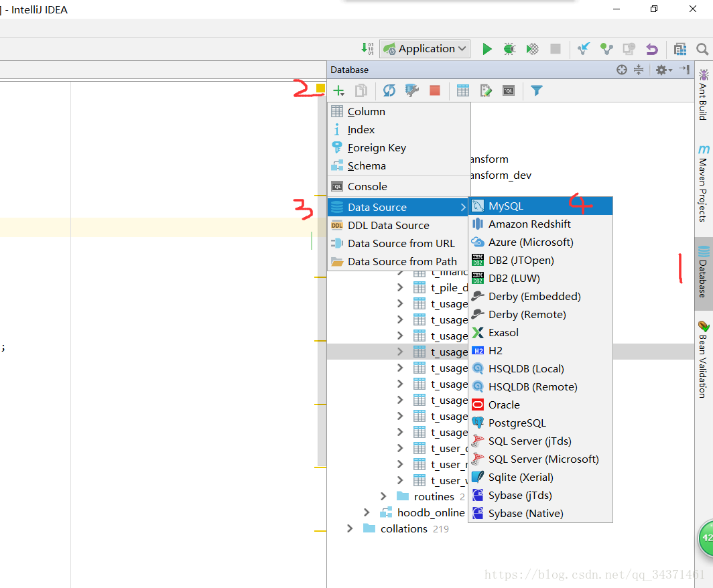The height and width of the screenshot is (588, 713).
Task: Open Data Source Properties wrench icon
Action: point(412,91)
